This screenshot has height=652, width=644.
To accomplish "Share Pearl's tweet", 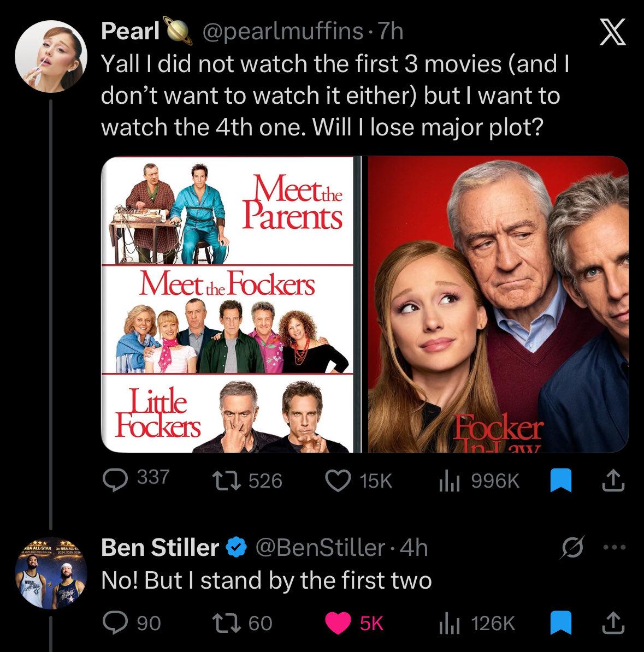I will coord(612,481).
